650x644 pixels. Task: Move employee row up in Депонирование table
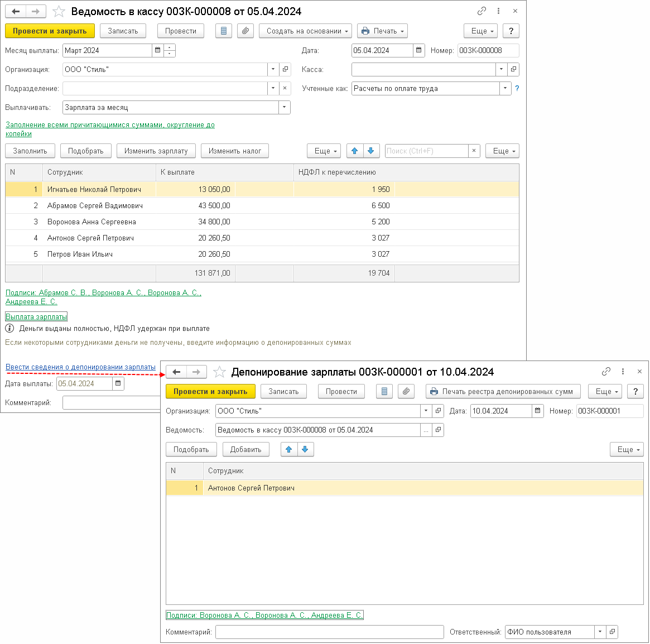pos(289,449)
